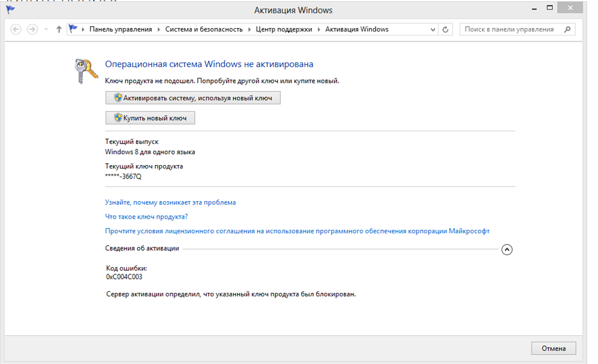
Task: Click heading 'Операционная система Windows не активирована'
Action: (209, 64)
